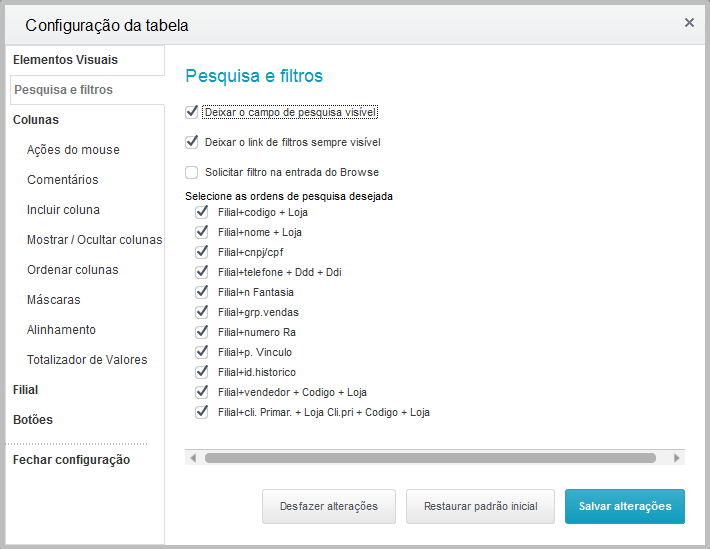This screenshot has width=710, height=549.
Task: Click the right arrow of horizontal scrollbar
Action: 676,458
